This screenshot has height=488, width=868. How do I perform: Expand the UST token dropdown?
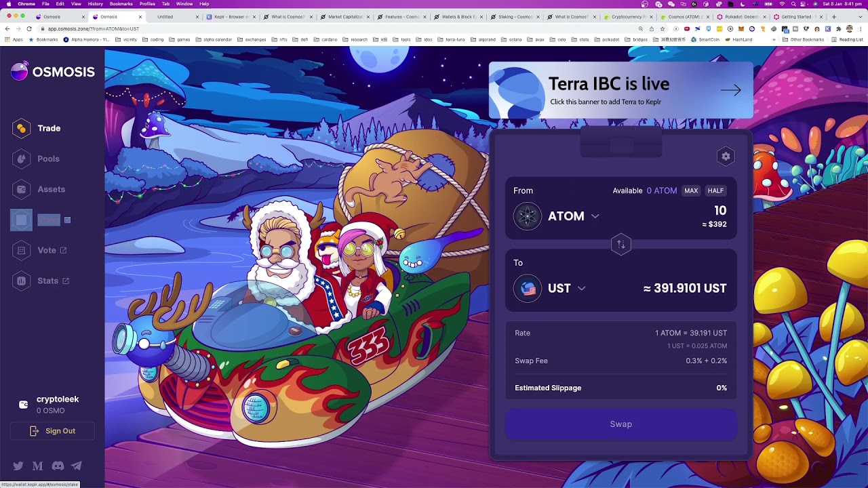(x=581, y=288)
